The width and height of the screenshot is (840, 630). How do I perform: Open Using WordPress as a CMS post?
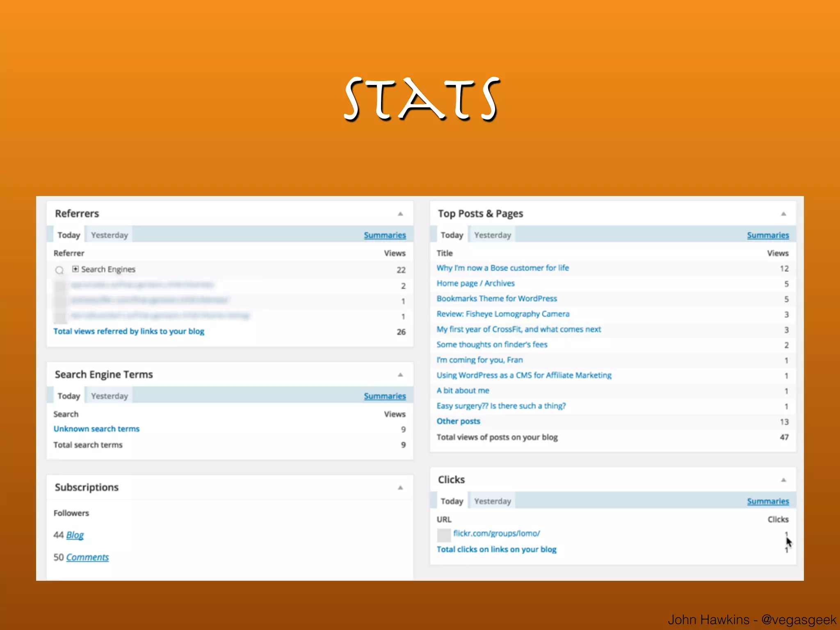(524, 375)
